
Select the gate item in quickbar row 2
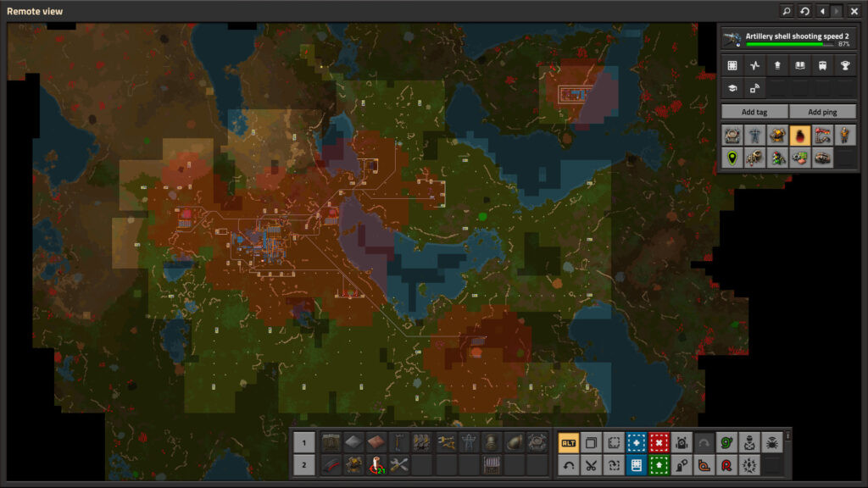click(491, 465)
